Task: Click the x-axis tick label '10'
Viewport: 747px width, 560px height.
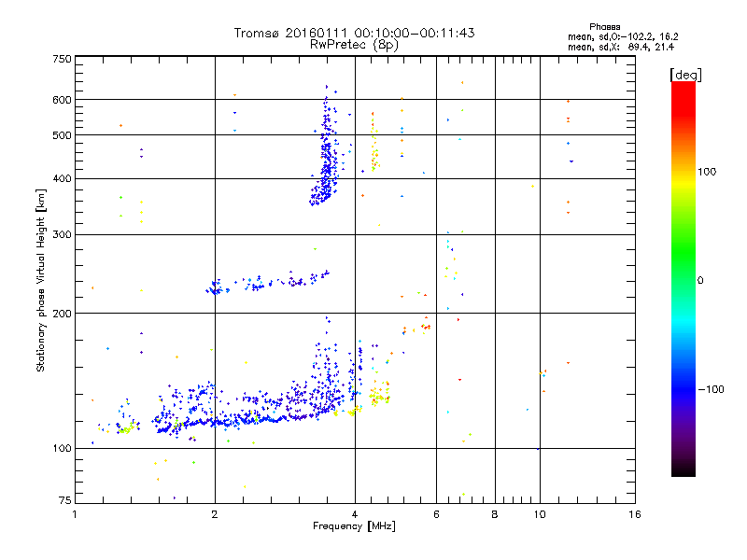Action: click(540, 514)
